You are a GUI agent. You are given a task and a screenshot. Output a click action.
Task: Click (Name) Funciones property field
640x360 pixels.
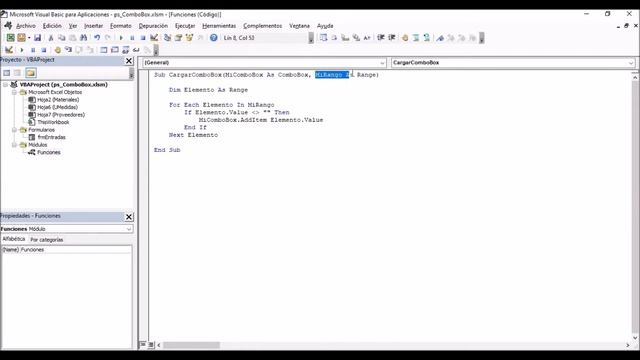[x=66, y=249]
